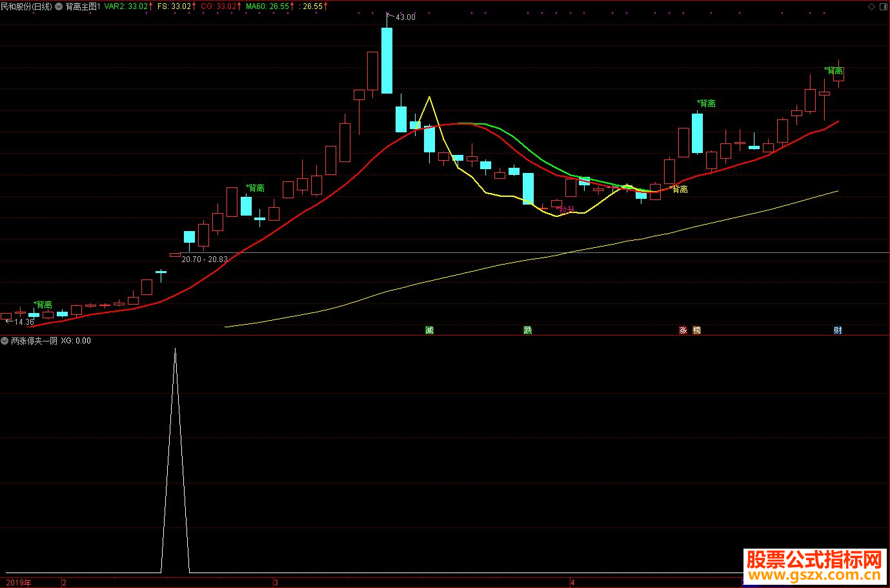Viewport: 890px width, 588px height.
Task: Click the green 背离 label near 14.36
Action: 43,304
